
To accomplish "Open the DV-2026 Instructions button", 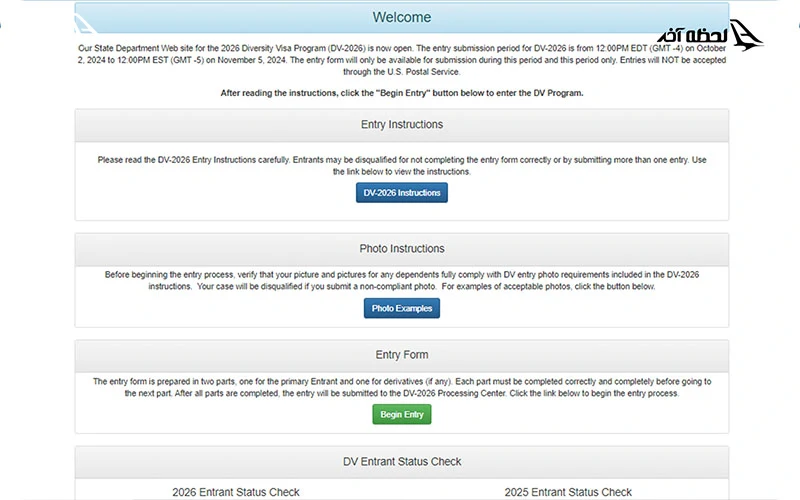I will (x=401, y=193).
